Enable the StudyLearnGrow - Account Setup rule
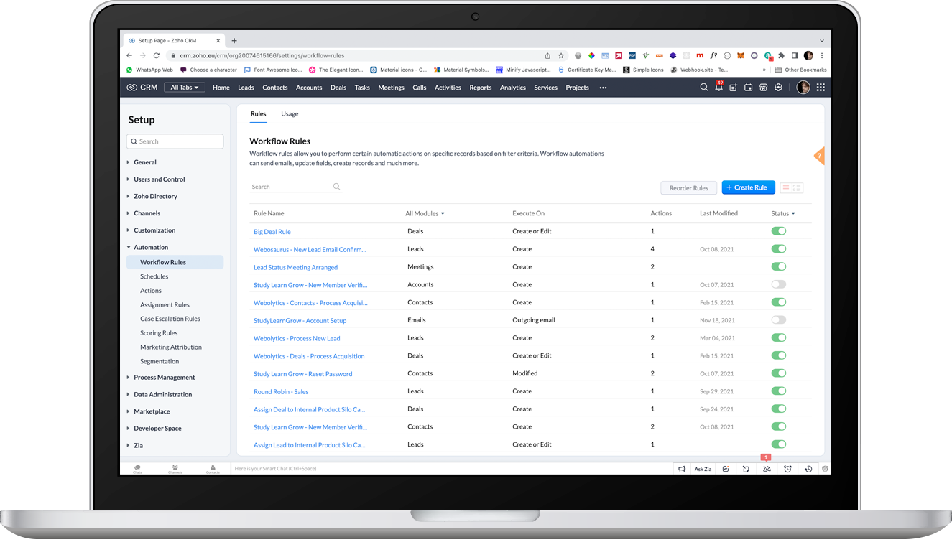The height and width of the screenshot is (560, 952). [x=779, y=319]
